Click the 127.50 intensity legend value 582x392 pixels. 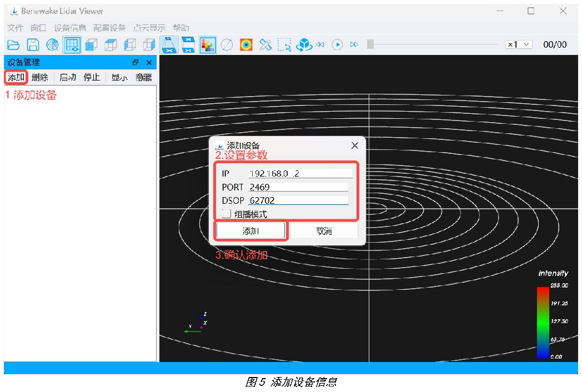tap(559, 321)
